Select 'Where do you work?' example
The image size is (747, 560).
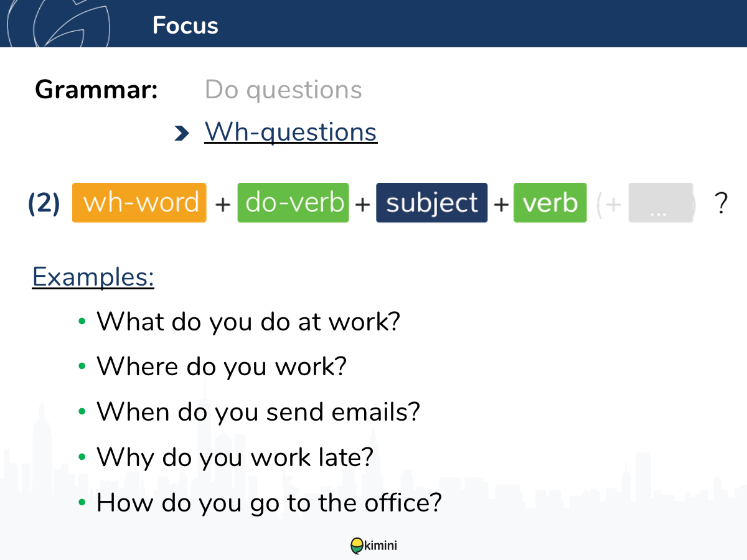(221, 366)
